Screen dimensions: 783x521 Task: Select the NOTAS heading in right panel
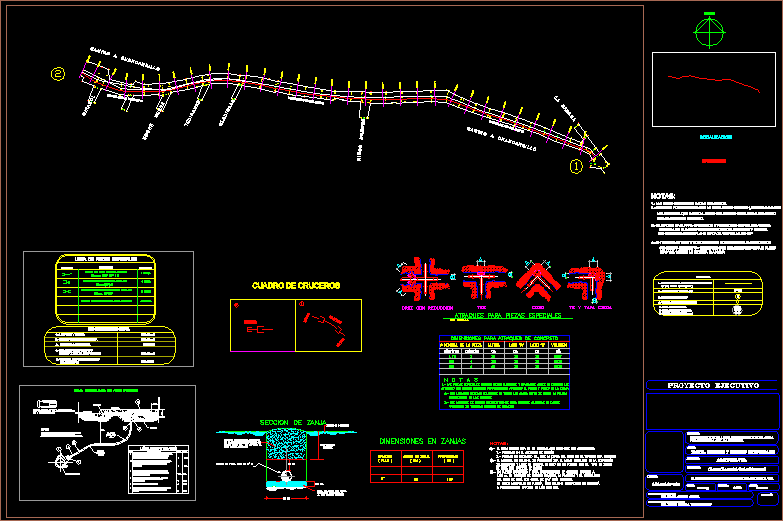pos(663,196)
